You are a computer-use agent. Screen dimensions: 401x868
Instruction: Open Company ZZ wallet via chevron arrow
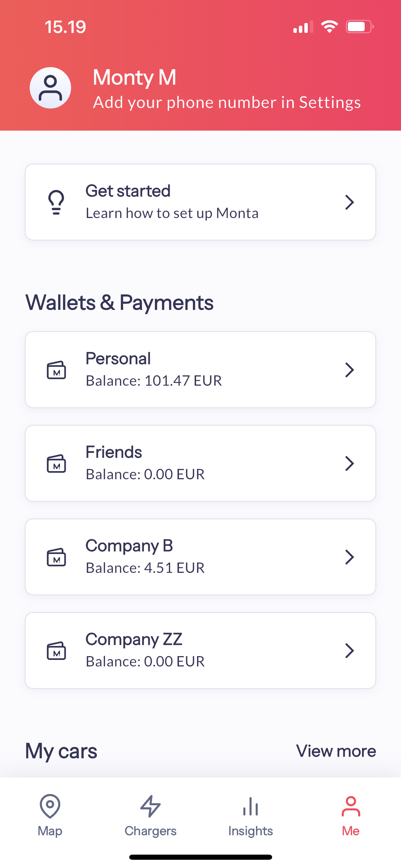pos(349,651)
